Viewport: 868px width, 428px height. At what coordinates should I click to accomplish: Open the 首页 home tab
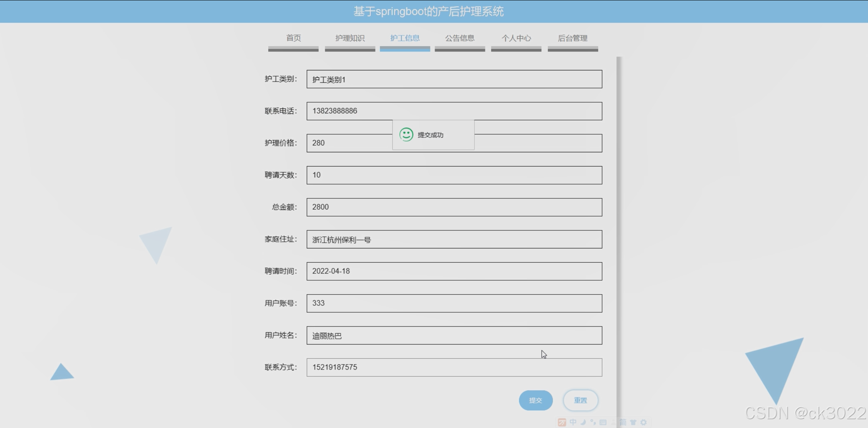point(293,38)
